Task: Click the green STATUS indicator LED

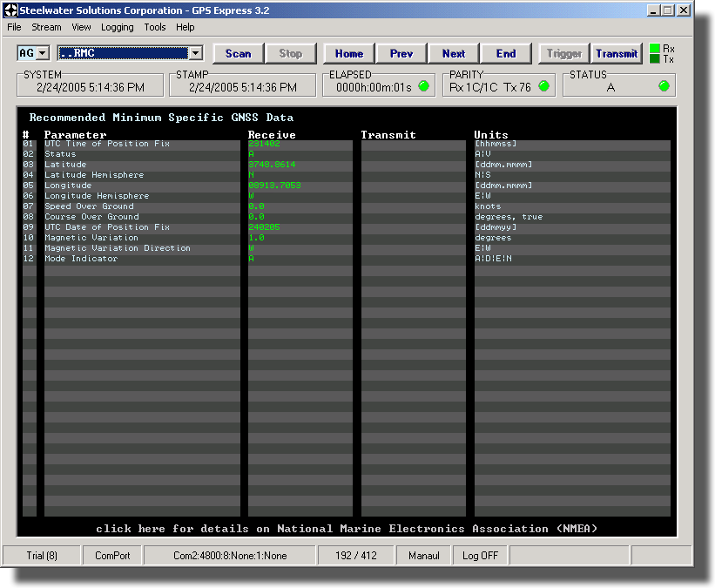Action: (664, 85)
